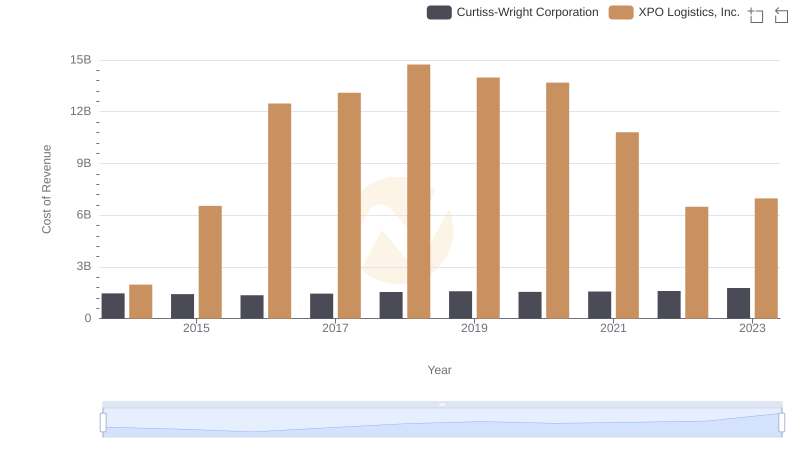Click the zoom reset restore icon
800x461 pixels.
tap(781, 15)
